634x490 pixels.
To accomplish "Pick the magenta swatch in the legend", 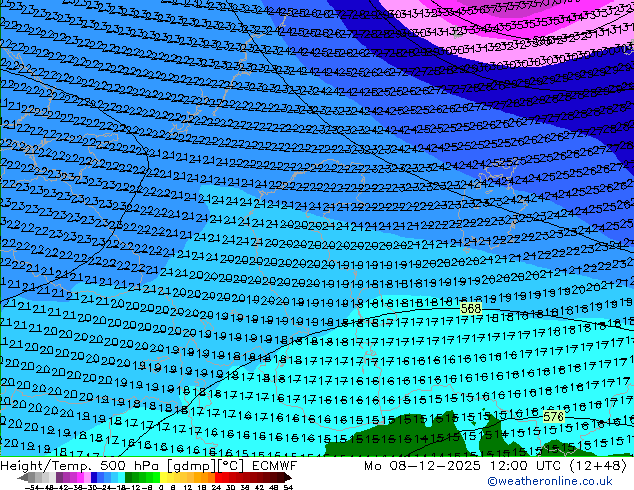I will (x=80, y=478).
